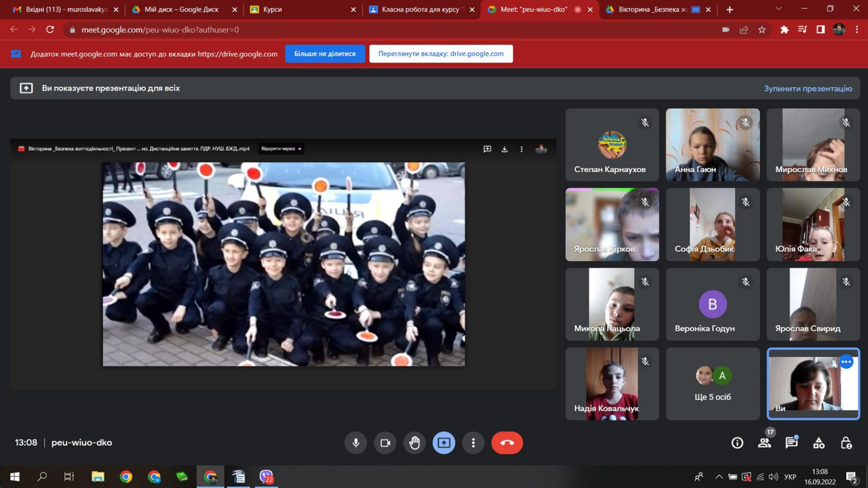Share this page icon in address bar
The height and width of the screenshot is (488, 868).
(744, 30)
